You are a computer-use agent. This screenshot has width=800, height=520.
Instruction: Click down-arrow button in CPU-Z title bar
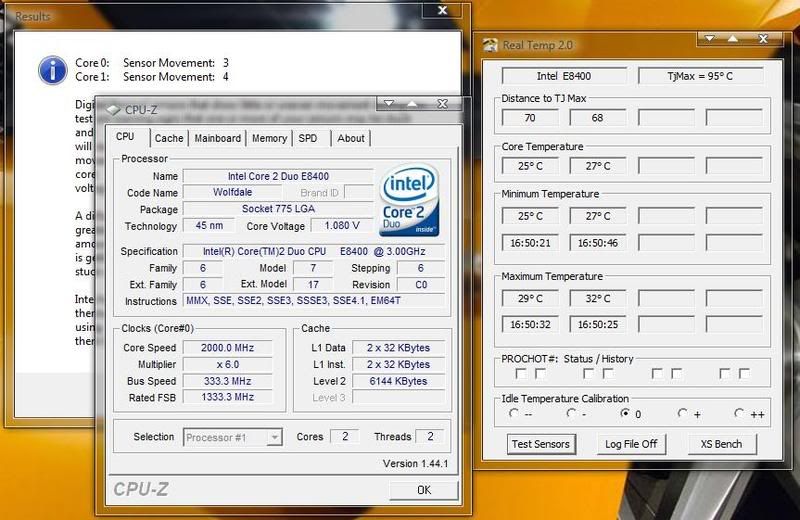(389, 103)
